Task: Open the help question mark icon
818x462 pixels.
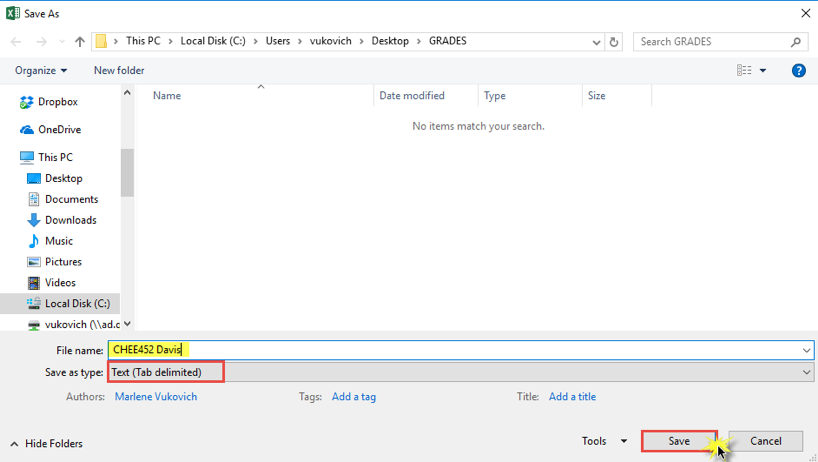Action: (798, 70)
